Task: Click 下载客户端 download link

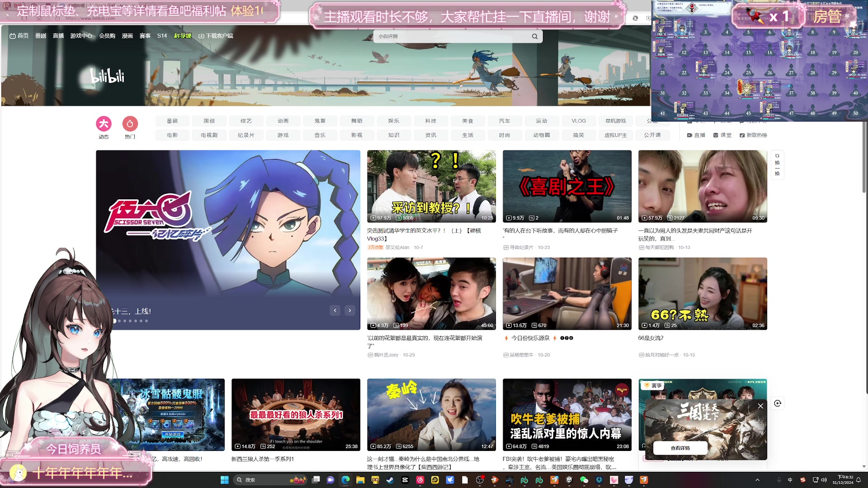Action: pyautogui.click(x=216, y=36)
